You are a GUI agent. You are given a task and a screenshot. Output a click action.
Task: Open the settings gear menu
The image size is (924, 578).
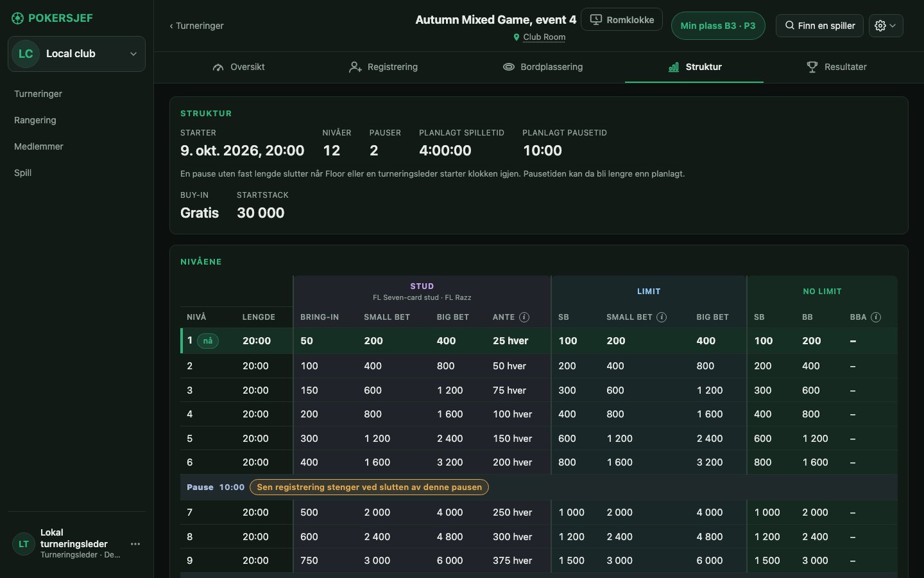tap(886, 26)
